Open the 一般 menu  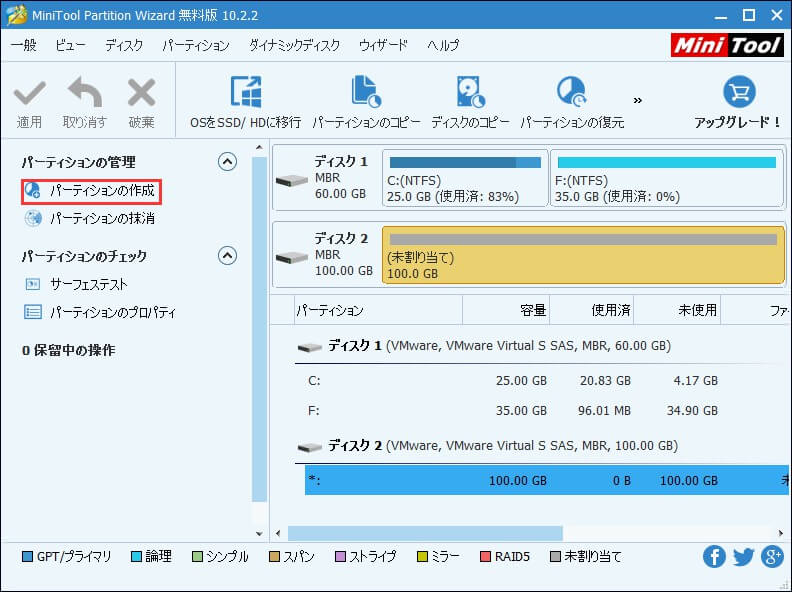pos(24,45)
